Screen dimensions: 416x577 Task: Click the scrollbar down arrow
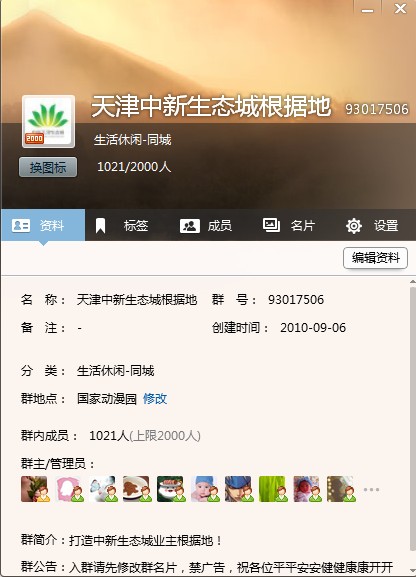412,571
